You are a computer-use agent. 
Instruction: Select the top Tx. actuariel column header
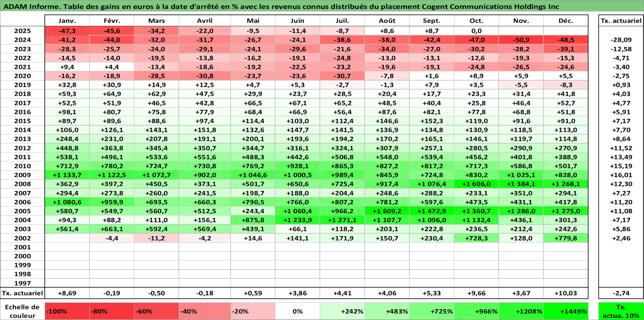(621, 21)
